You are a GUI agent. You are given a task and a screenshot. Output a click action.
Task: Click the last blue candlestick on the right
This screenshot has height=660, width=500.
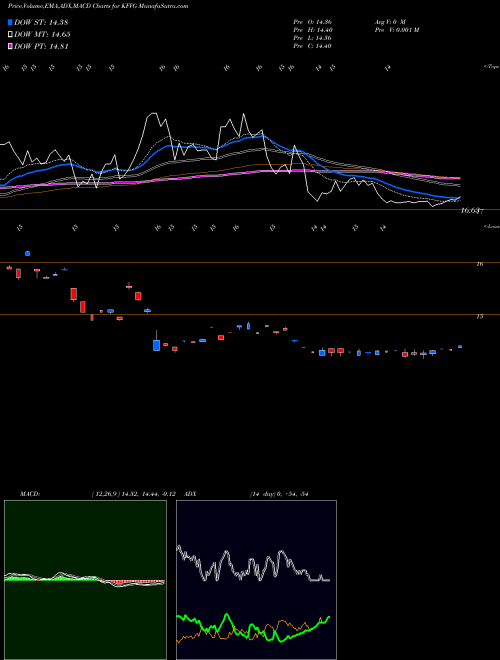click(x=460, y=346)
